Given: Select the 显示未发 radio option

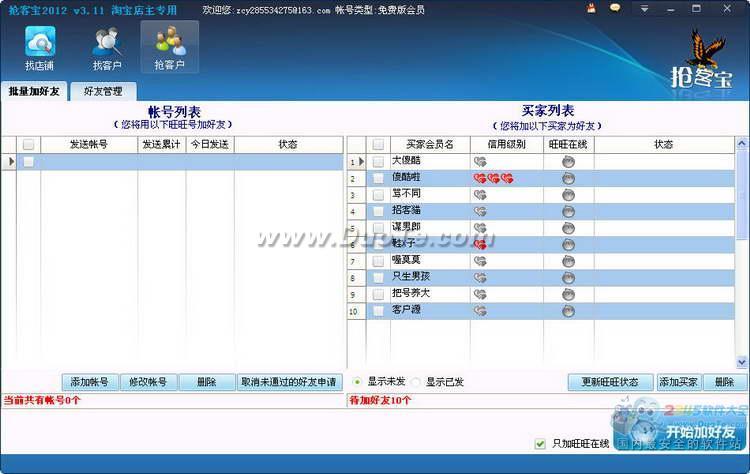Looking at the screenshot, I should click(x=357, y=382).
